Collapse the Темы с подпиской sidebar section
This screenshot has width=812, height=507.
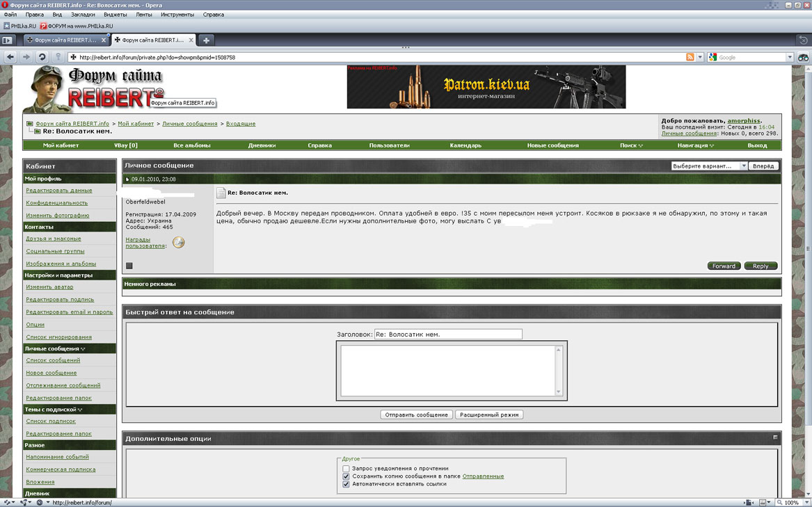[x=80, y=410]
